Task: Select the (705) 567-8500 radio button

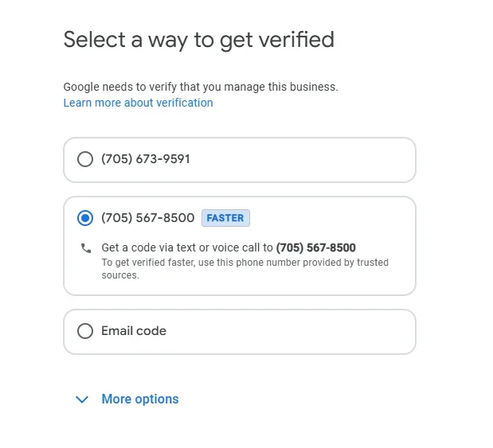Action: [x=85, y=218]
